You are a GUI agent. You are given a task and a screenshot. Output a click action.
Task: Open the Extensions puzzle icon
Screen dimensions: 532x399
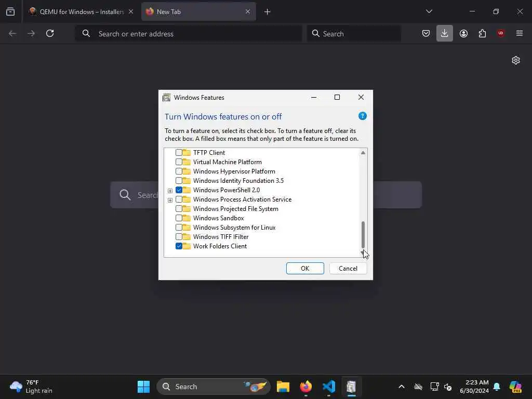[483, 33]
